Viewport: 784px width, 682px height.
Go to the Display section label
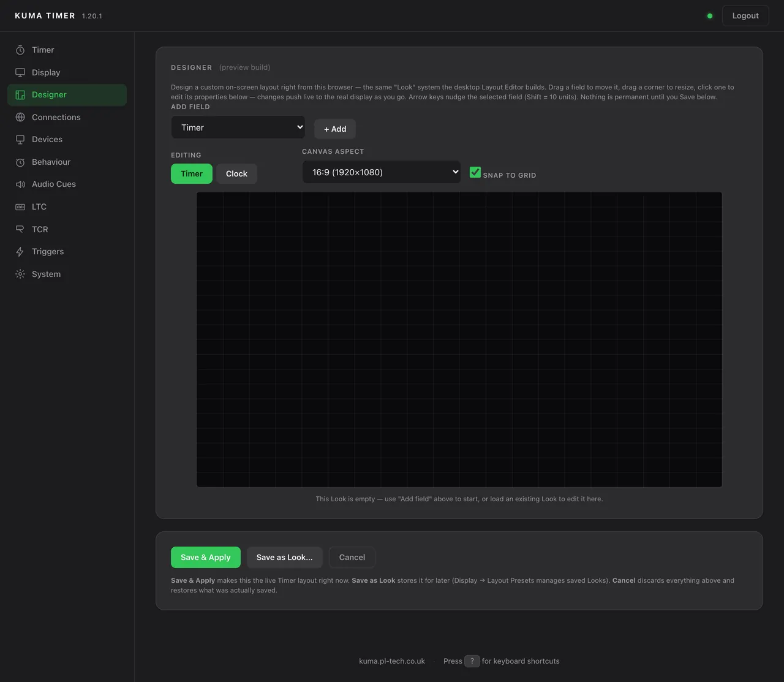point(46,72)
